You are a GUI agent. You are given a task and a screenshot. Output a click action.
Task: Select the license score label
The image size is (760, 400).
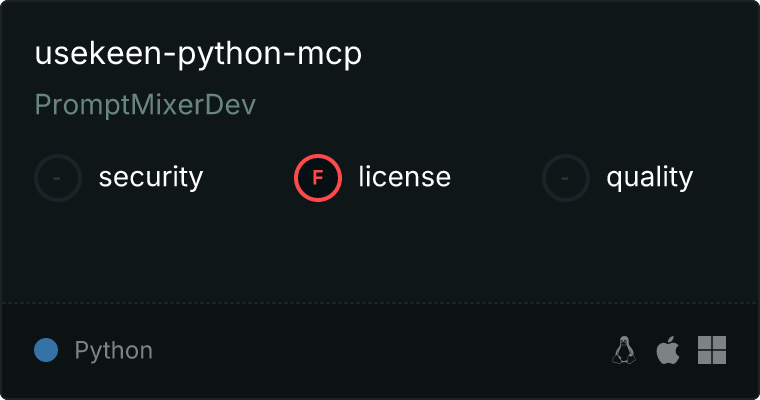(405, 178)
